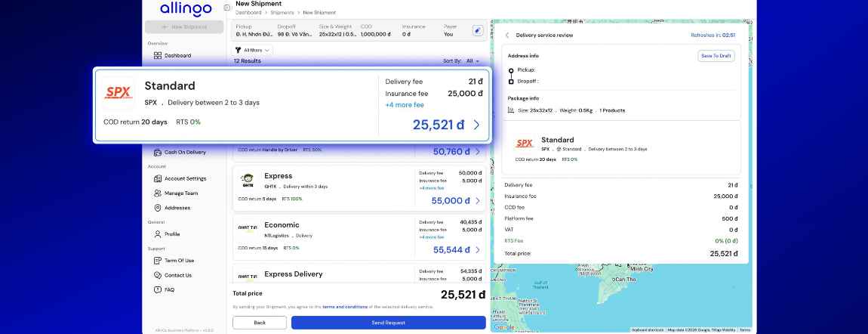868x334 pixels.
Task: Click the RTS Fee row label
Action: 514,241
